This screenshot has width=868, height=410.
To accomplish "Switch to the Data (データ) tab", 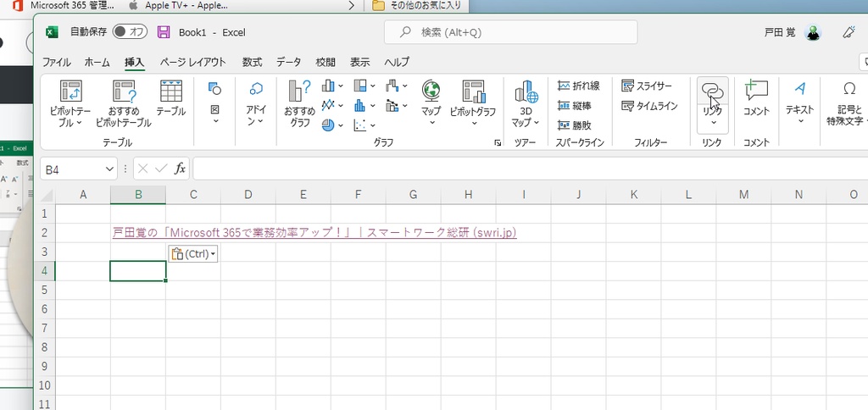I will coord(288,62).
